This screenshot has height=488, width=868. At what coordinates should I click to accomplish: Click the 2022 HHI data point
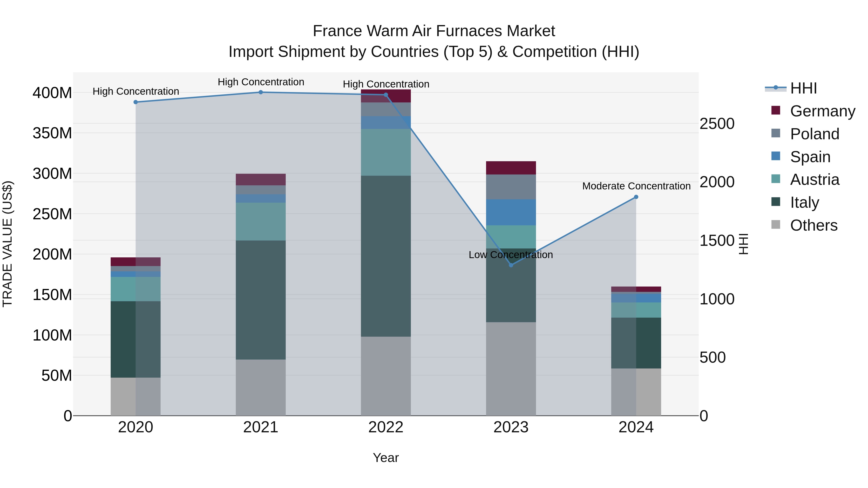point(386,95)
